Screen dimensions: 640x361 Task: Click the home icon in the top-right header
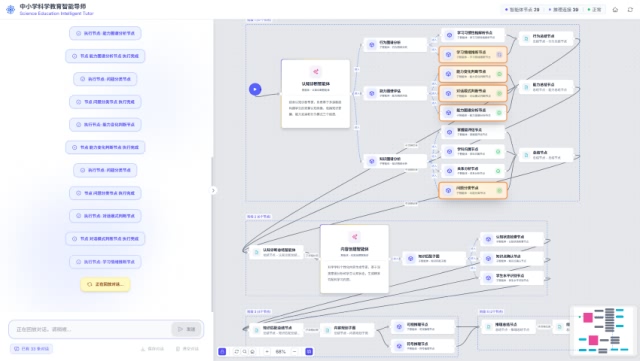(615, 9)
